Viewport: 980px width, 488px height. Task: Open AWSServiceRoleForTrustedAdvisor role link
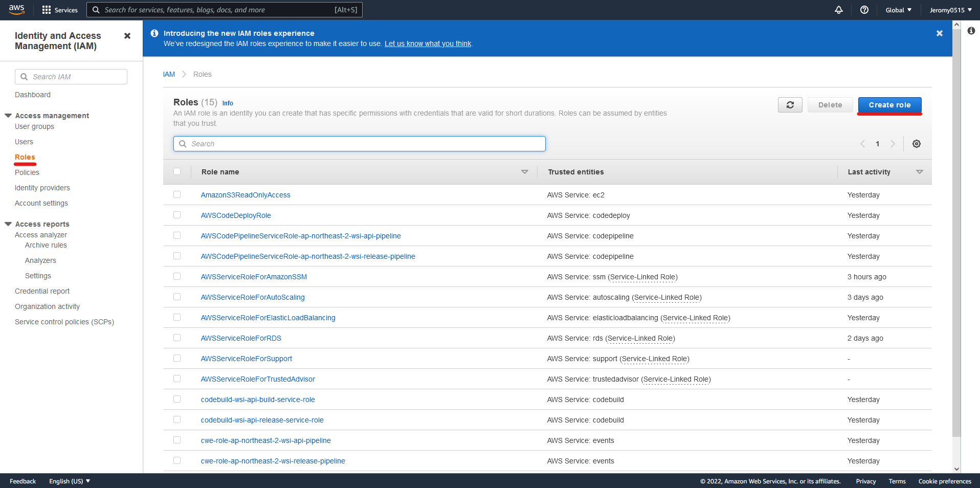click(258, 379)
